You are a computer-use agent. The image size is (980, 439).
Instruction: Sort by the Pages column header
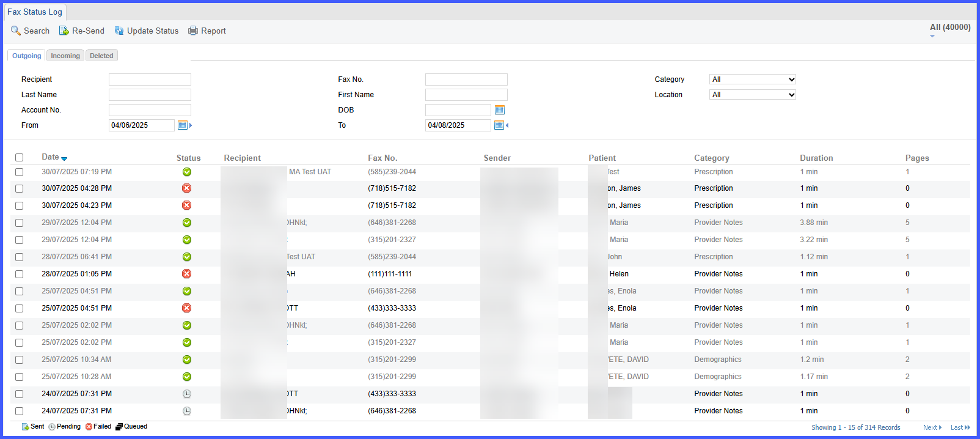pos(917,158)
